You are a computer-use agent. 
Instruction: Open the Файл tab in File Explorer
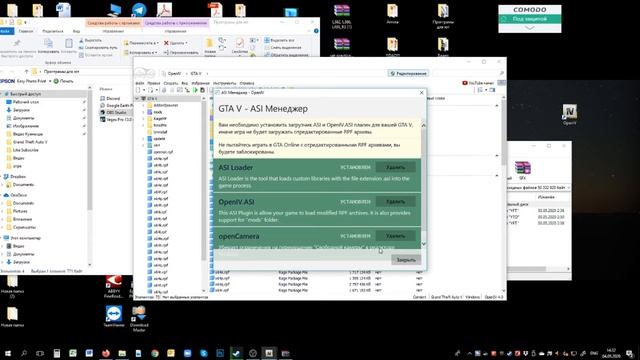[x=7, y=31]
